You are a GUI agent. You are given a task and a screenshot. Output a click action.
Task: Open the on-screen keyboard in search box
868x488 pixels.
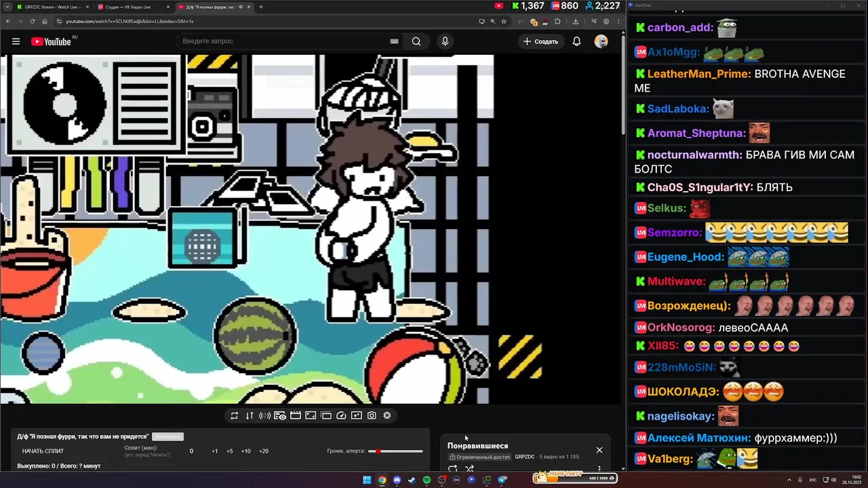pos(394,41)
